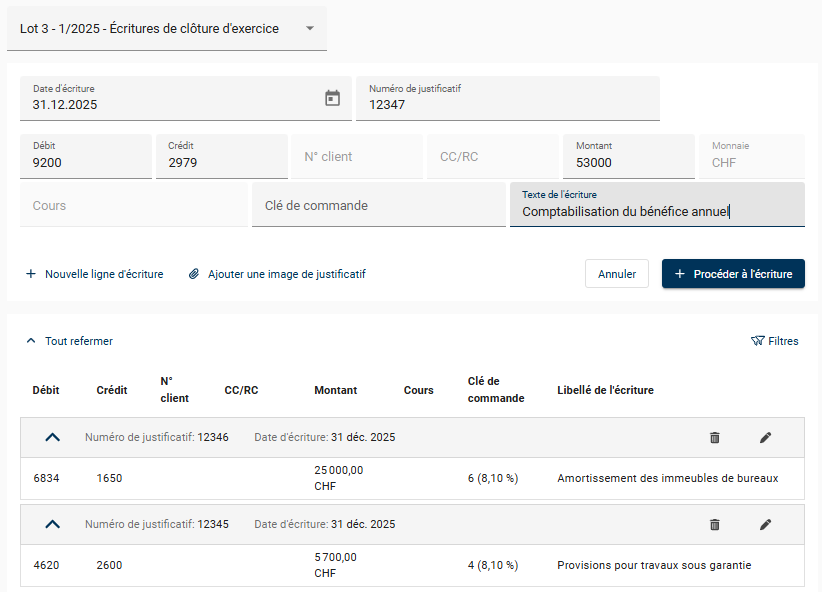Edit entry with justificatif number 12346
822x592 pixels.
tap(766, 437)
